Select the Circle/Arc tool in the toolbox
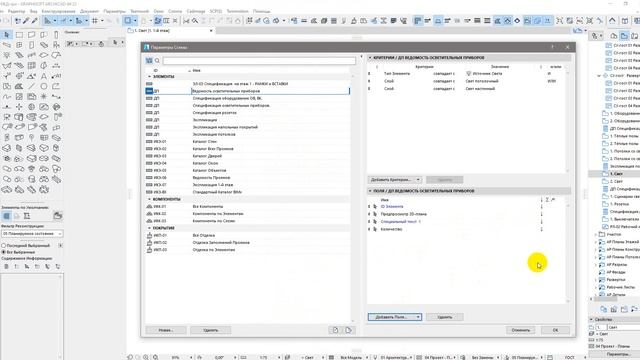Image resolution: width=640 pixels, height=360 pixels. (x=44, y=86)
